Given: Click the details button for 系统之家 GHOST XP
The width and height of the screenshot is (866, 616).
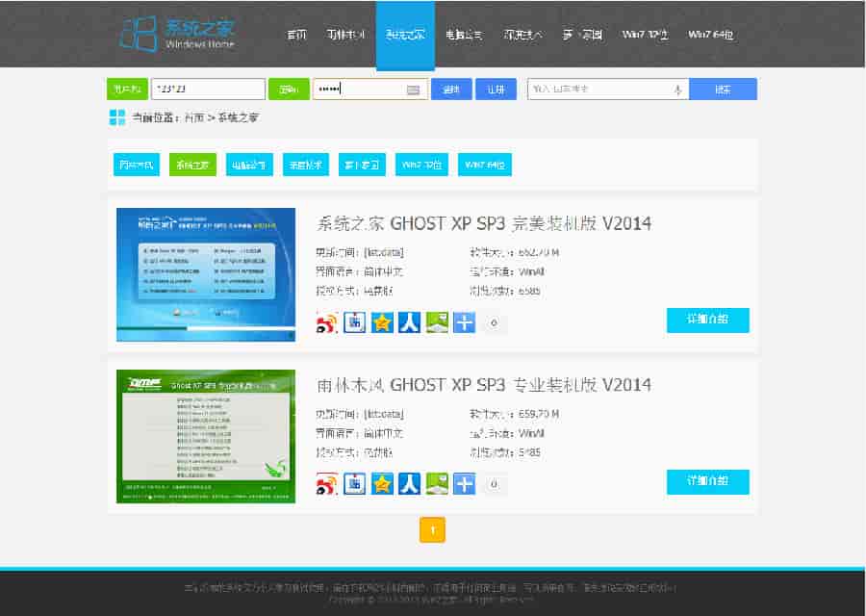Looking at the screenshot, I should point(707,321).
